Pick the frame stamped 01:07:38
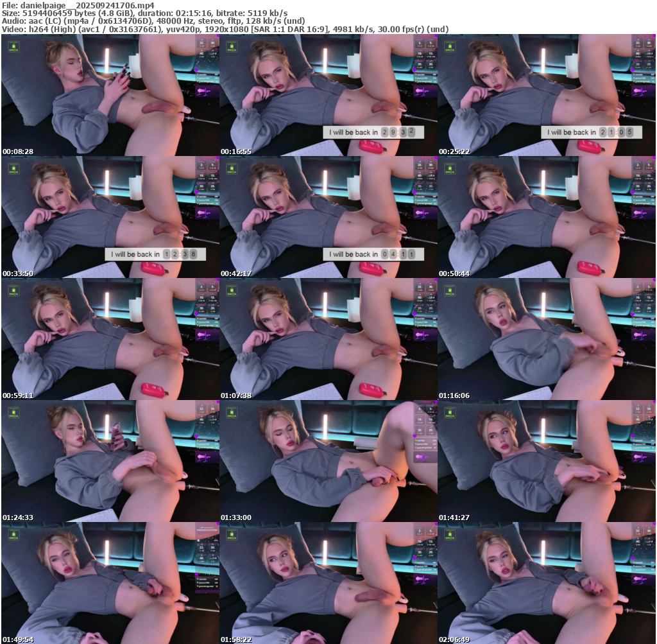657x644 pixels. pos(328,339)
